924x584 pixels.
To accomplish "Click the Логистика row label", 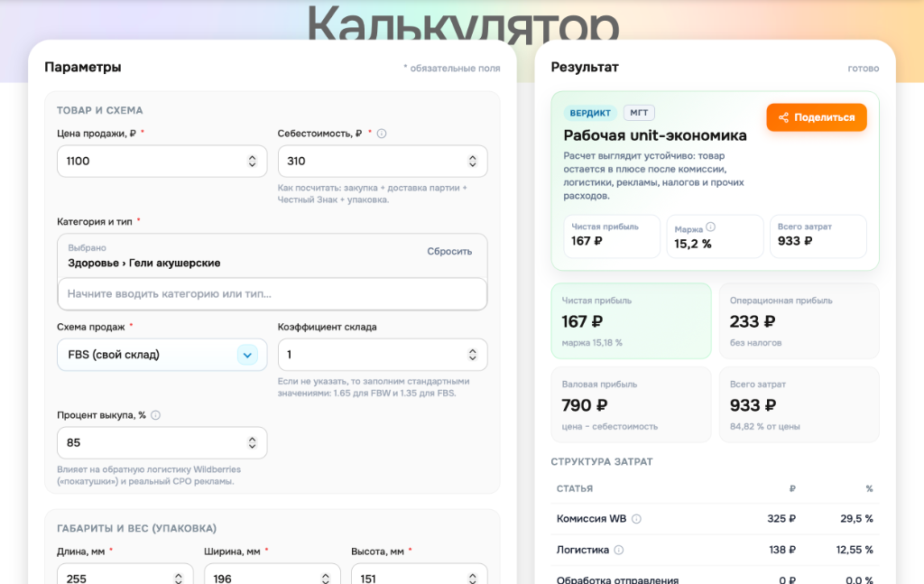I will click(583, 550).
